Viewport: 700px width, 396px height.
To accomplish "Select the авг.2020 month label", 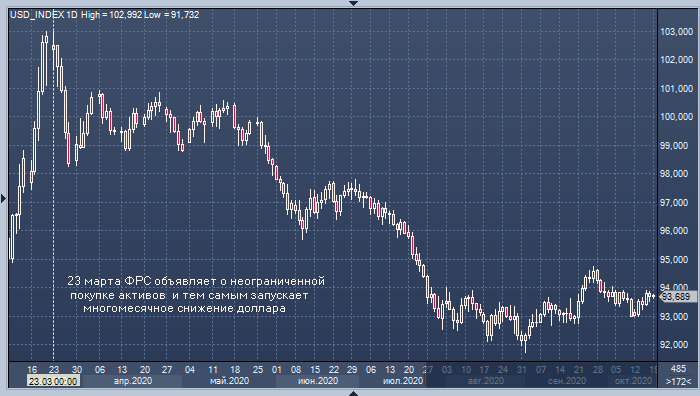I will point(485,381).
